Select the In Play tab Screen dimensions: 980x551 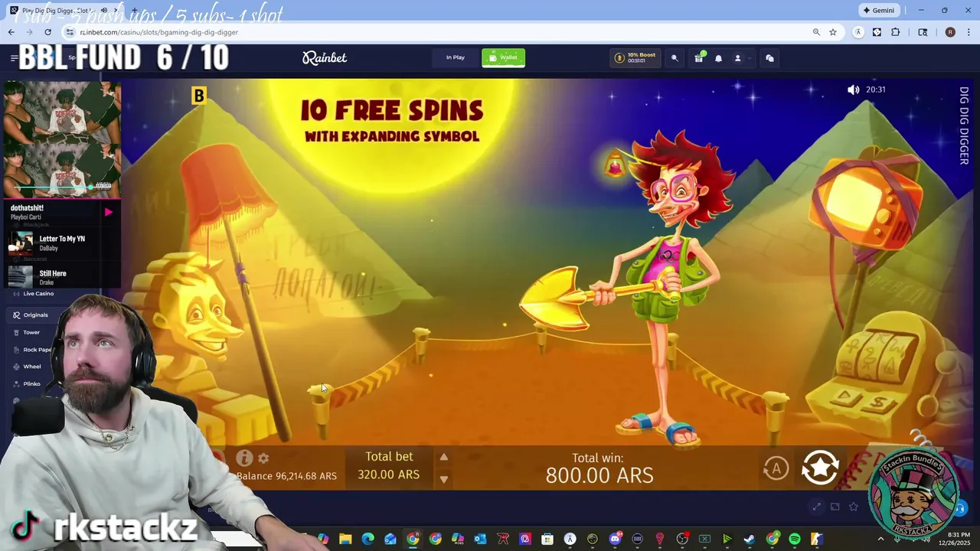coord(456,57)
